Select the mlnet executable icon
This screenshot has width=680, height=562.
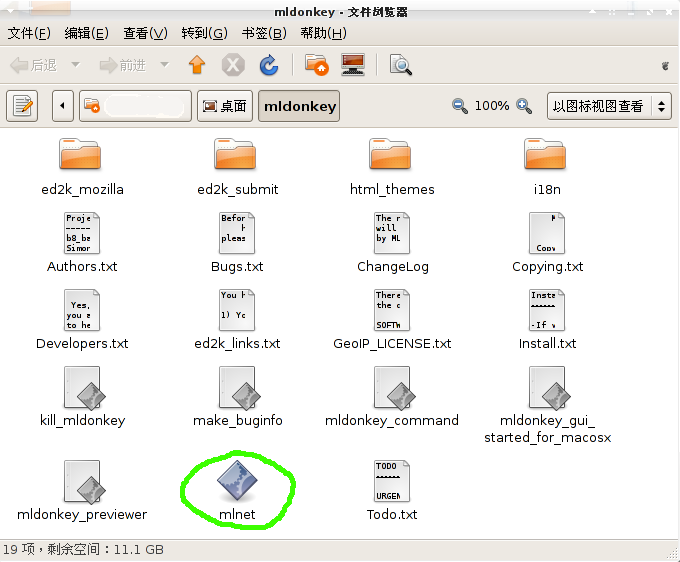coord(237,481)
